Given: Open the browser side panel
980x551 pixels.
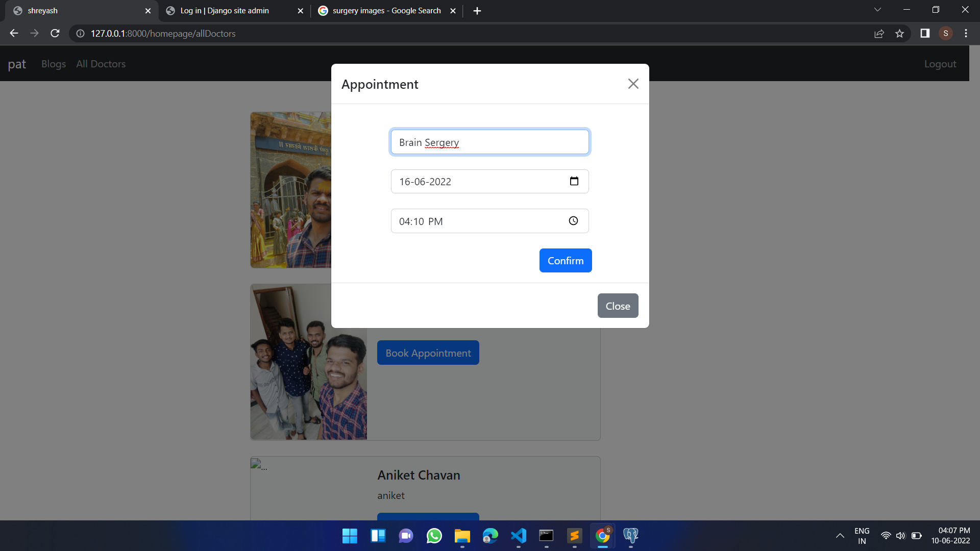Looking at the screenshot, I should click(924, 33).
